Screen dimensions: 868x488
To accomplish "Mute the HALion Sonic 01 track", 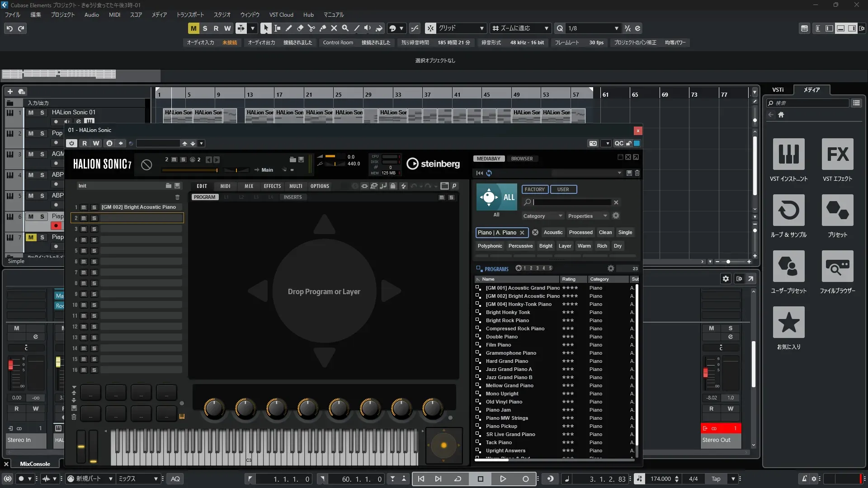I will click(31, 113).
